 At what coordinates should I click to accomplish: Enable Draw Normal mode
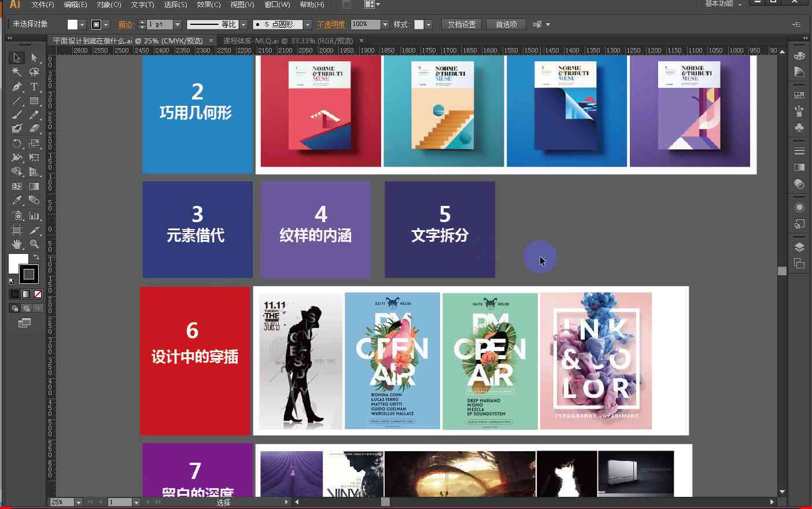point(15,308)
